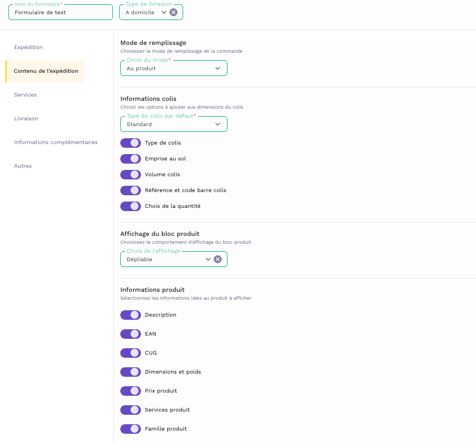The width and height of the screenshot is (476, 448).
Task: Open the Type de livraison dropdown
Action: [164, 12]
